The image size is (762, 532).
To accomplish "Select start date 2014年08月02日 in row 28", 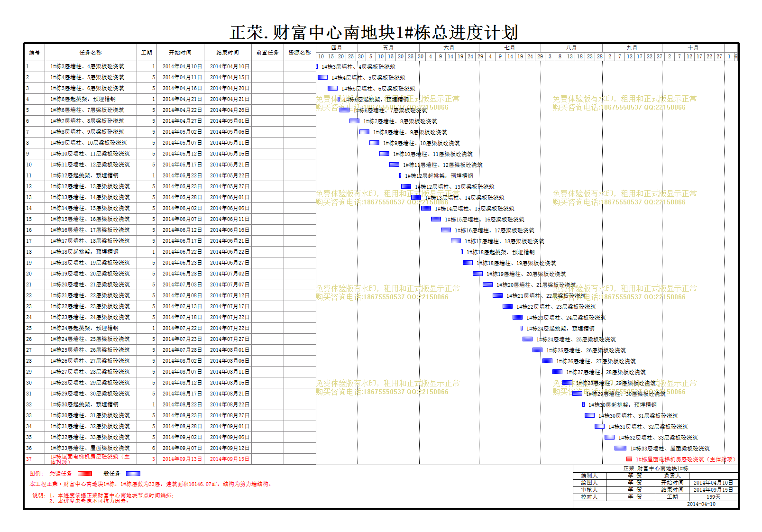I will pyautogui.click(x=182, y=361).
